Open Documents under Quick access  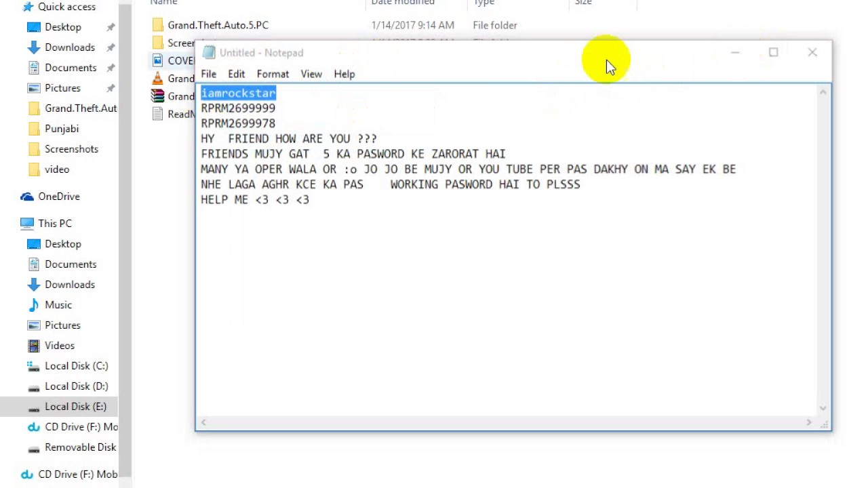tap(71, 68)
